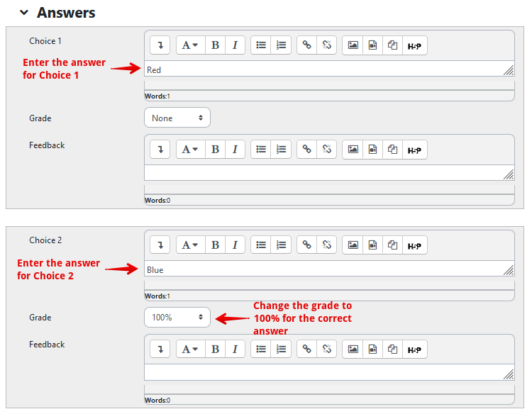Insert media file in Choice 2 editor
The height and width of the screenshot is (414, 532).
point(372,245)
